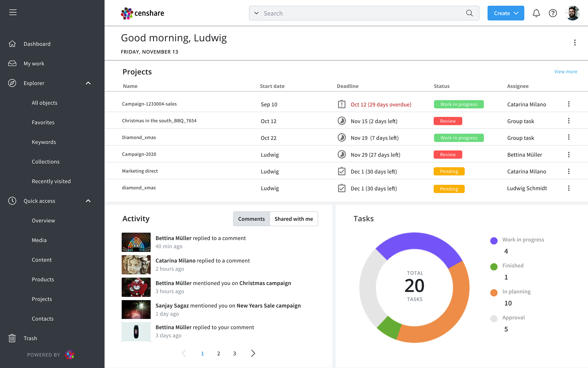Click the search magnifier icon

click(x=469, y=13)
